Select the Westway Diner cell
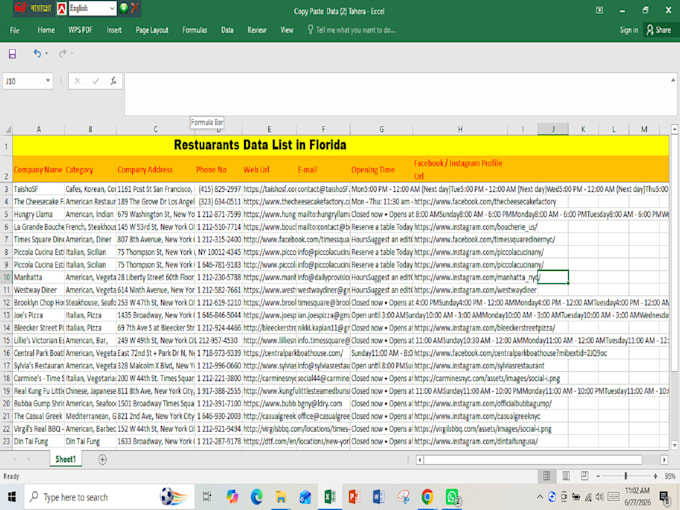The image size is (680, 510). 39,290
